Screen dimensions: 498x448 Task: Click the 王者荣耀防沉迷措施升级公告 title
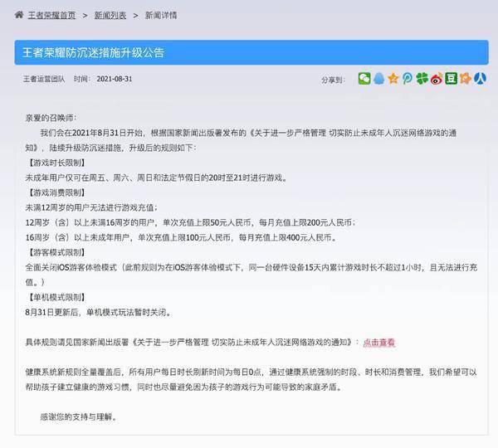(x=93, y=53)
